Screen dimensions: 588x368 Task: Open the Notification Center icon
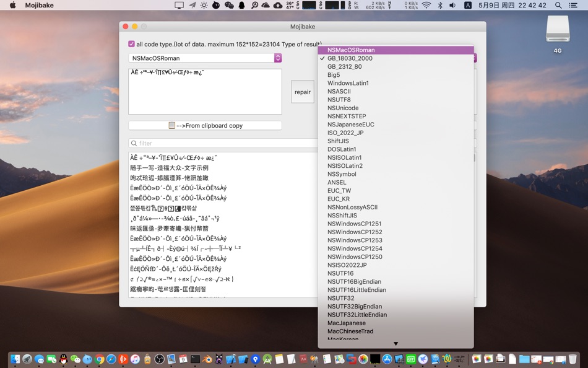tap(573, 5)
